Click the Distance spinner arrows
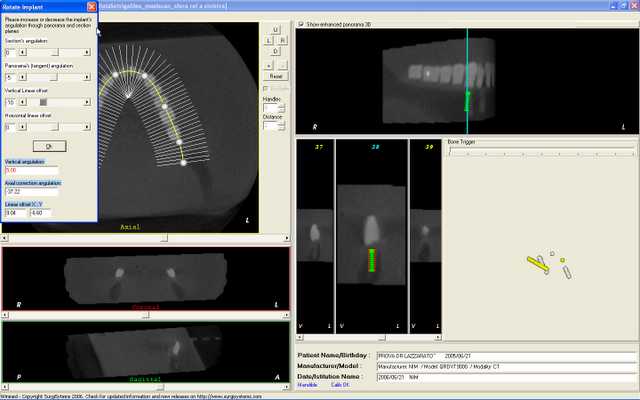This screenshot has width=640, height=400. point(281,126)
